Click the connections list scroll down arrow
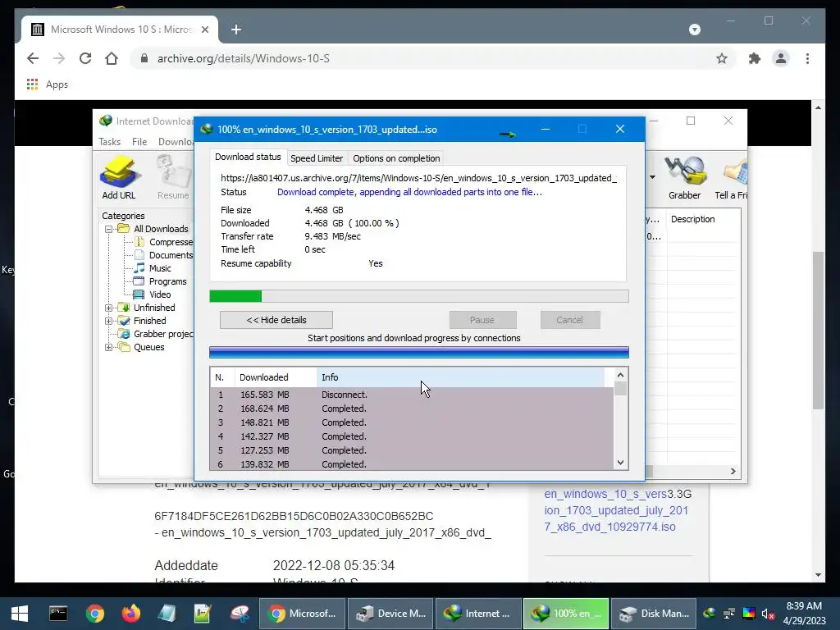Viewport: 840px width, 630px height. click(x=620, y=463)
